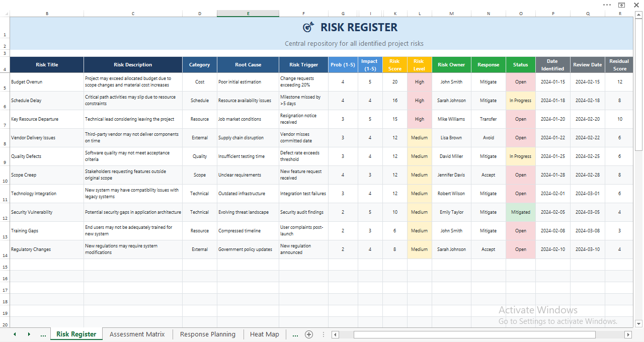Select the Emily Taylor owner cell

pyautogui.click(x=451, y=212)
